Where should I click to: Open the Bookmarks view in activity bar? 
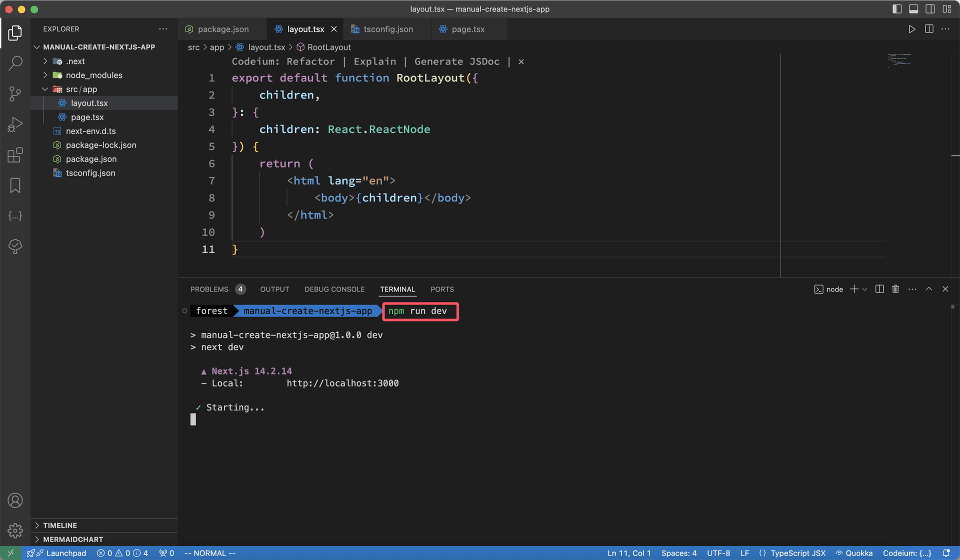(x=15, y=185)
